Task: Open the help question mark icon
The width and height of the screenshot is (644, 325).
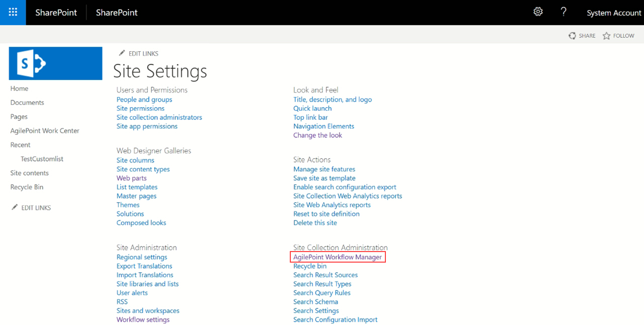Action: [563, 12]
